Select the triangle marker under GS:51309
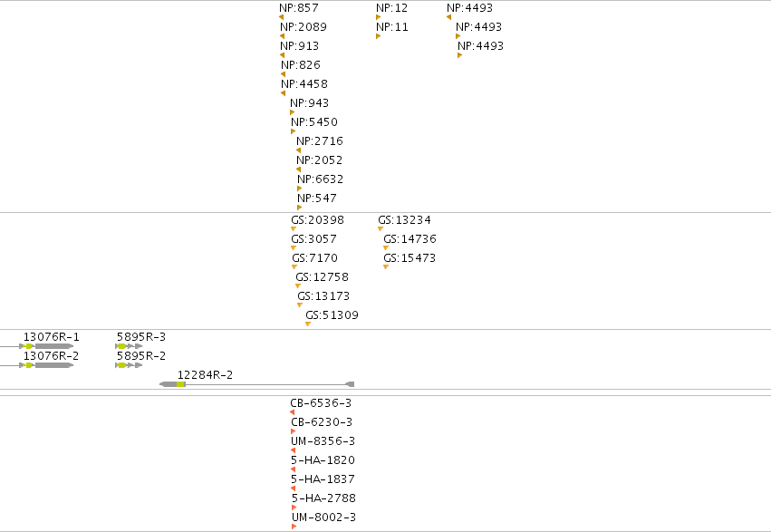 click(x=308, y=324)
